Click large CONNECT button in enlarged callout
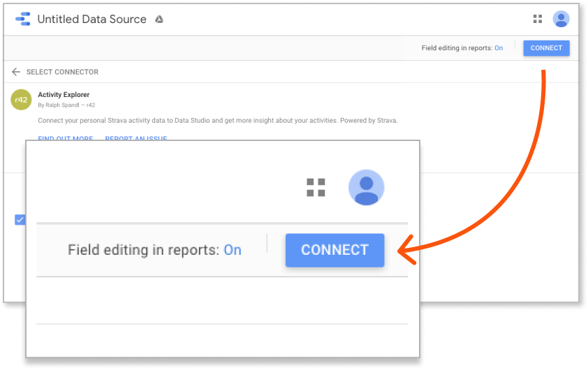Image resolution: width=588 pixels, height=370 pixels. [335, 250]
